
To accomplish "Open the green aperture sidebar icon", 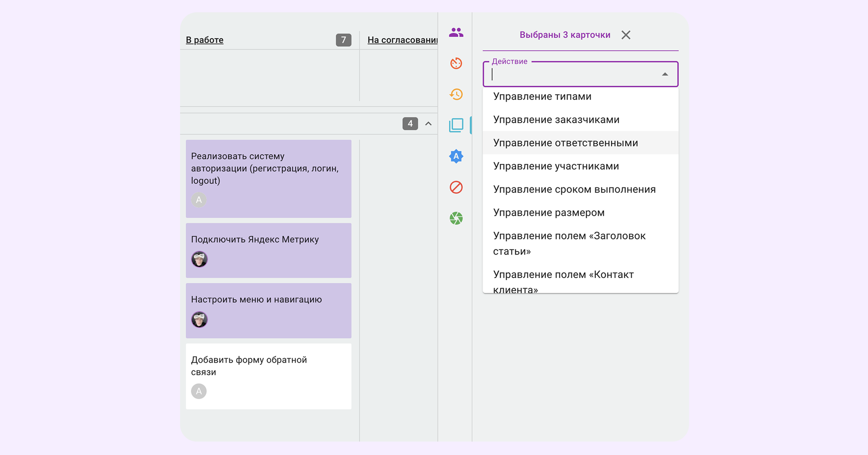I will (456, 218).
